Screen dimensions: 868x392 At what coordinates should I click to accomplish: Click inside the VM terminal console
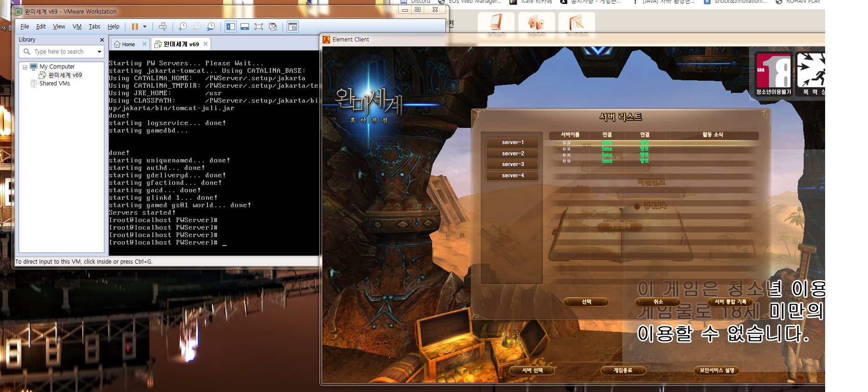tap(214, 153)
